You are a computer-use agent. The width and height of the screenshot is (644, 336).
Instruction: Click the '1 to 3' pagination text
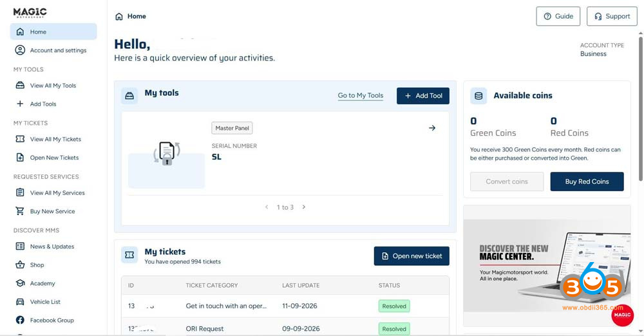(285, 207)
